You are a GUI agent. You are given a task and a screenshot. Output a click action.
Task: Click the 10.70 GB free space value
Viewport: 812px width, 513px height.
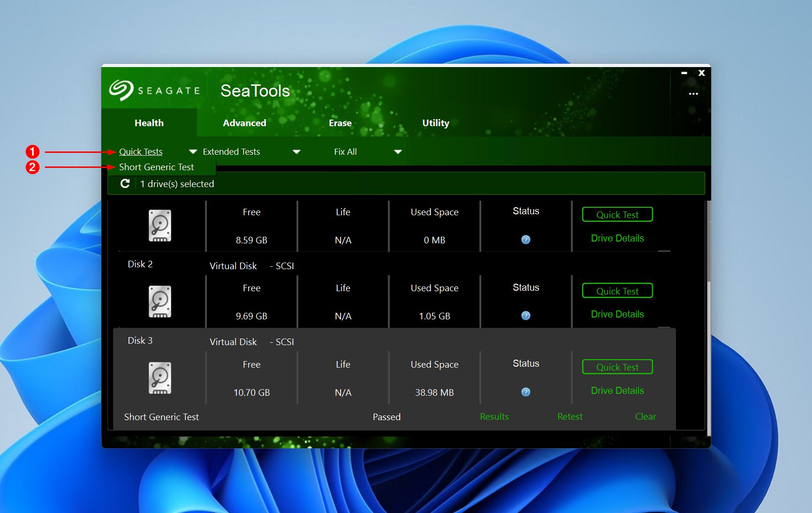tap(251, 392)
